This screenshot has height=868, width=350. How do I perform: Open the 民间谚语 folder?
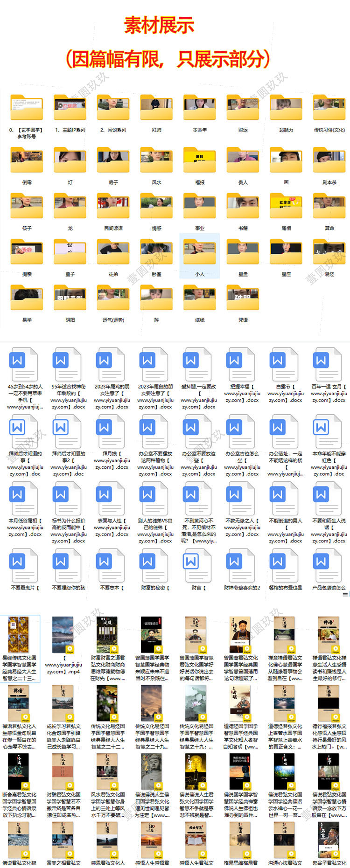pyautogui.click(x=113, y=208)
